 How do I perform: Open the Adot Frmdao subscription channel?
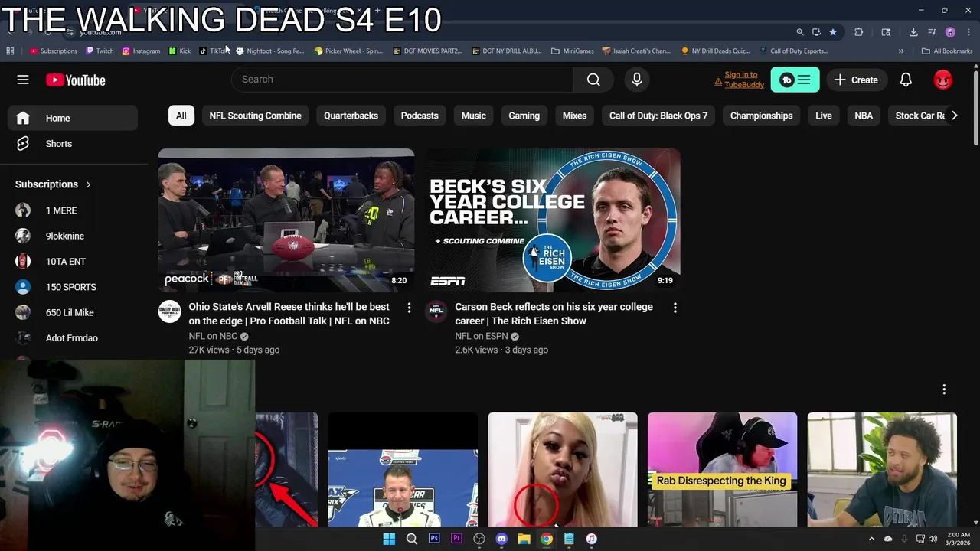[x=73, y=338]
